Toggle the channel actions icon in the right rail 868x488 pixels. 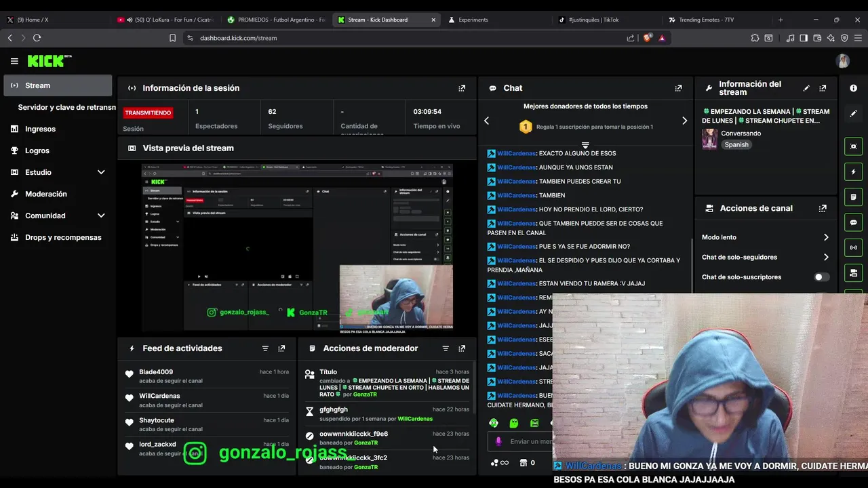pos(854,273)
